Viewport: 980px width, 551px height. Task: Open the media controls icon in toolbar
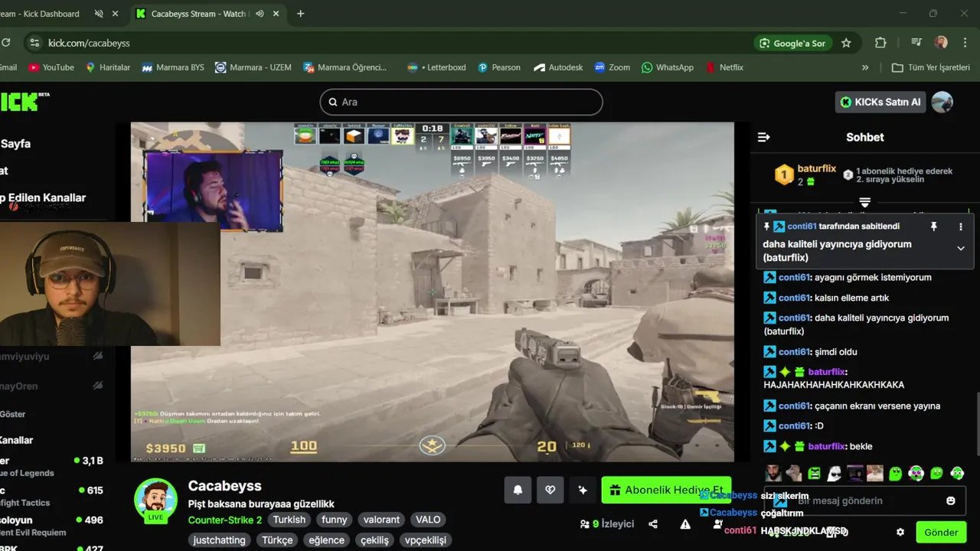coord(916,43)
